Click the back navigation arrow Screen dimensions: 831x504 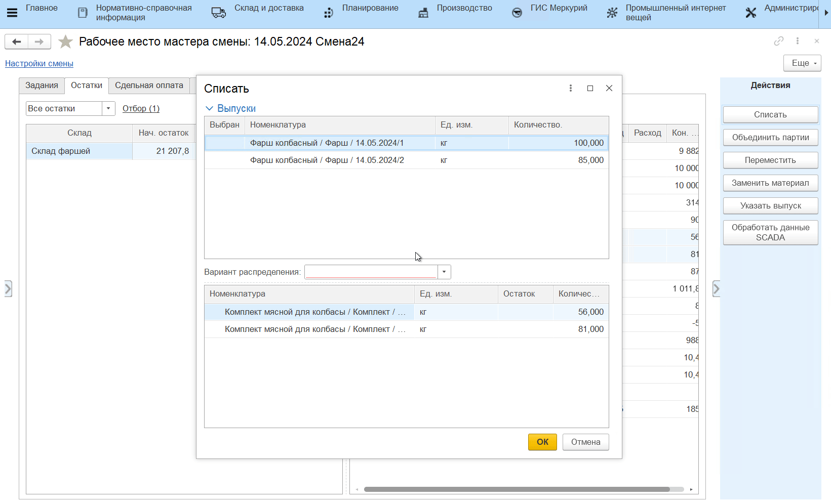pyautogui.click(x=17, y=41)
